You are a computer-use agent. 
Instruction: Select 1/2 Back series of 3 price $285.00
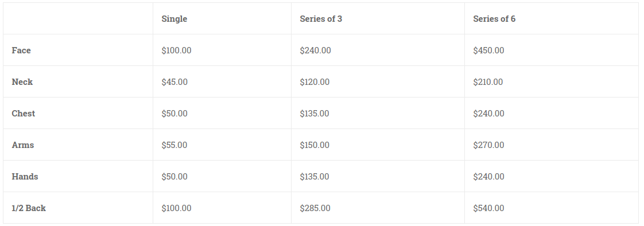(x=315, y=208)
